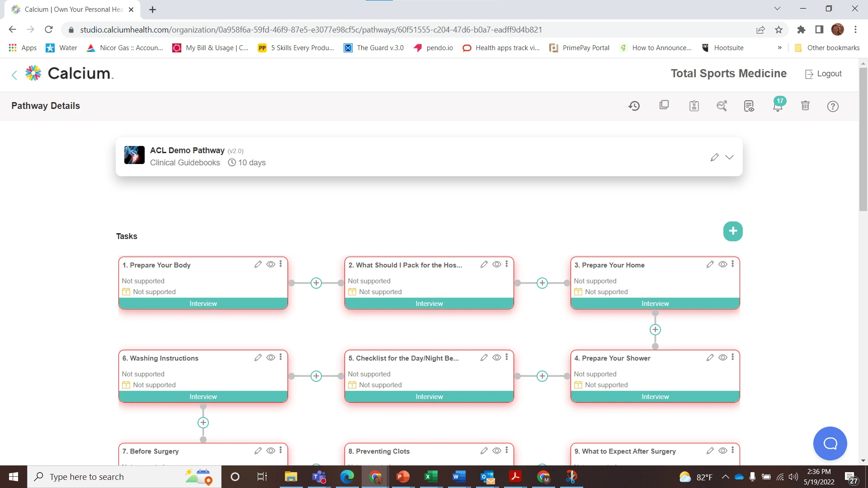Add a new task with the green plus button
The height and width of the screenshot is (488, 868).
click(x=733, y=231)
